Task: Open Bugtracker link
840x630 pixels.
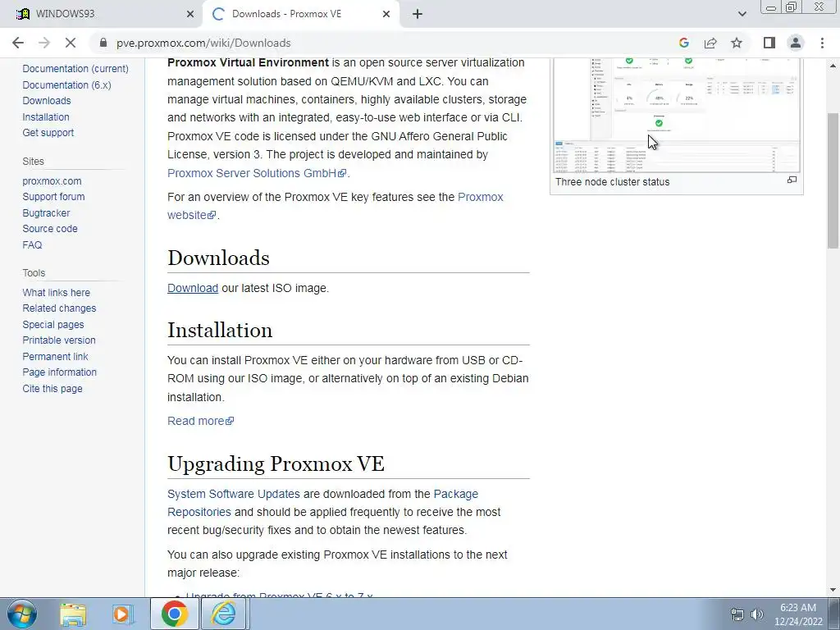Action: click(46, 212)
